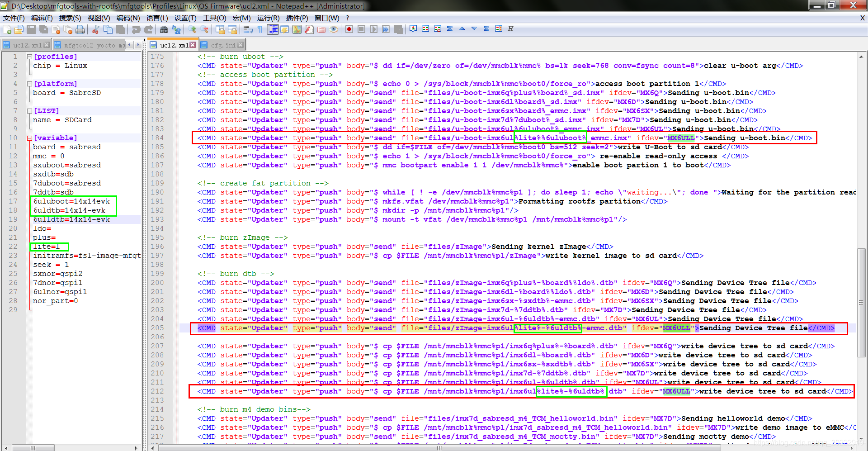The height and width of the screenshot is (451, 868).
Task: Start macro recording with the record icon
Action: [349, 28]
